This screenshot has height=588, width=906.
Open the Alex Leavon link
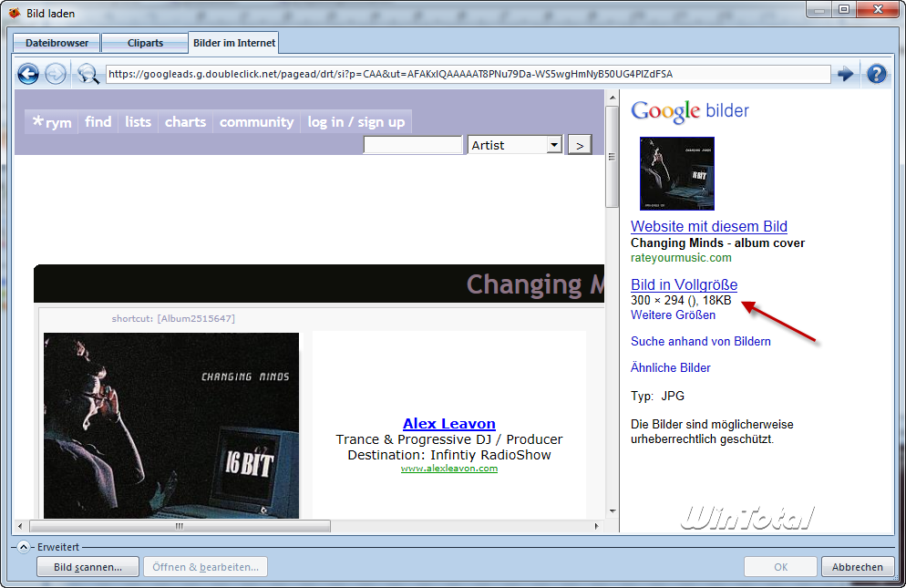coord(449,424)
